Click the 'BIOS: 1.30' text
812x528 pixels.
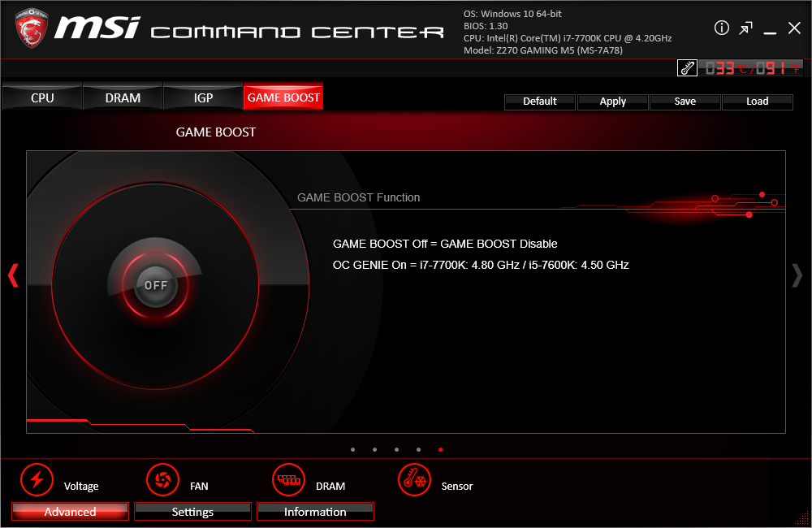tap(486, 26)
